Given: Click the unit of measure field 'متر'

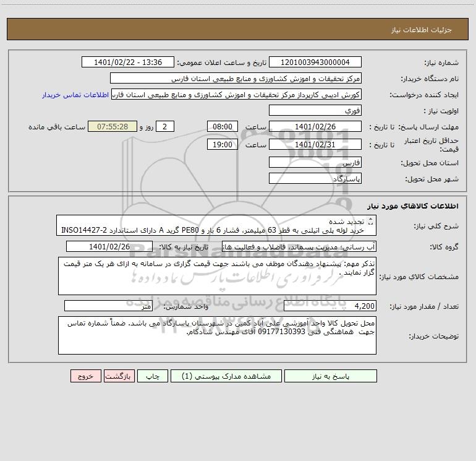Looking at the screenshot, I should click(x=108, y=306).
